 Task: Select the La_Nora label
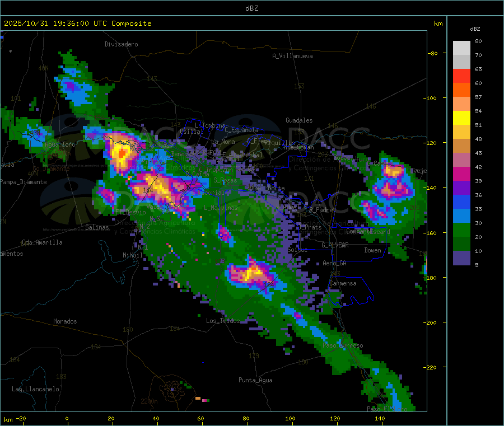tap(223, 142)
